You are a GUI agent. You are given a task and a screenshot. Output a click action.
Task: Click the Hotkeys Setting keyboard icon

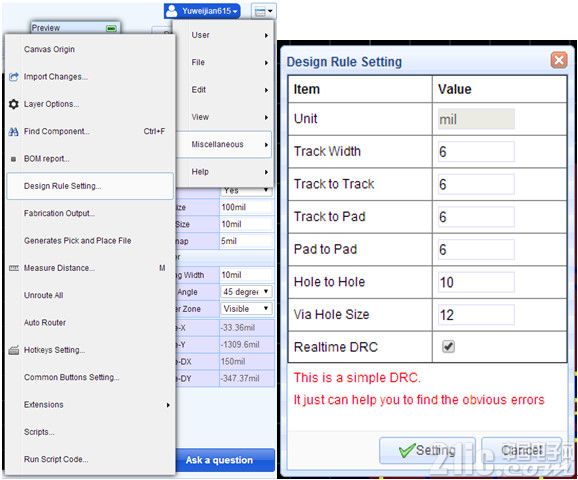(14, 350)
